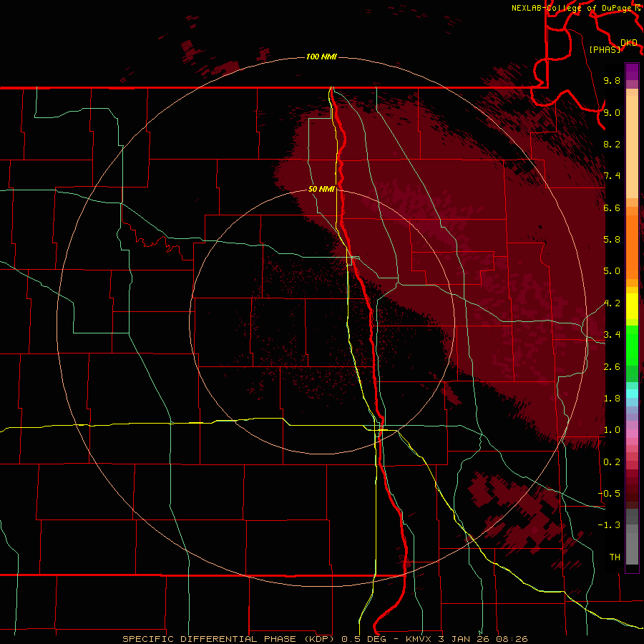Click the Specific Differential Phase KMVX caption

(325, 639)
